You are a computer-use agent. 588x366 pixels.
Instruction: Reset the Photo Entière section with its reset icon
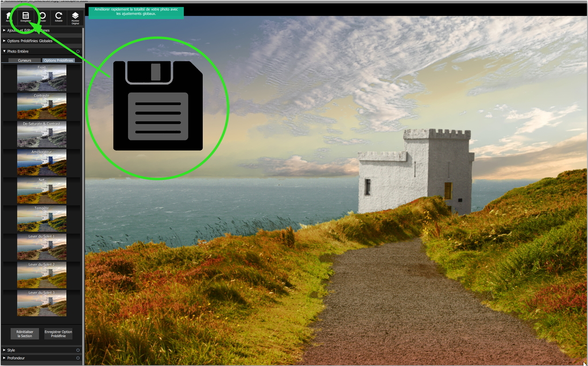point(78,51)
